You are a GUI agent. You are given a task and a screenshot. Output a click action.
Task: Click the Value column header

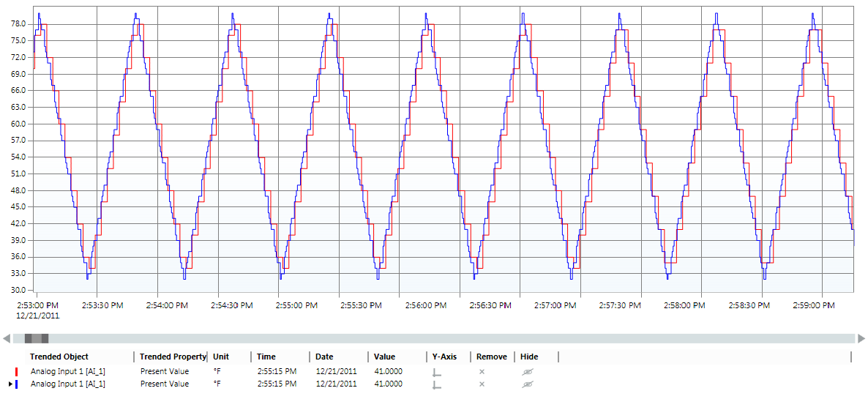(x=384, y=357)
